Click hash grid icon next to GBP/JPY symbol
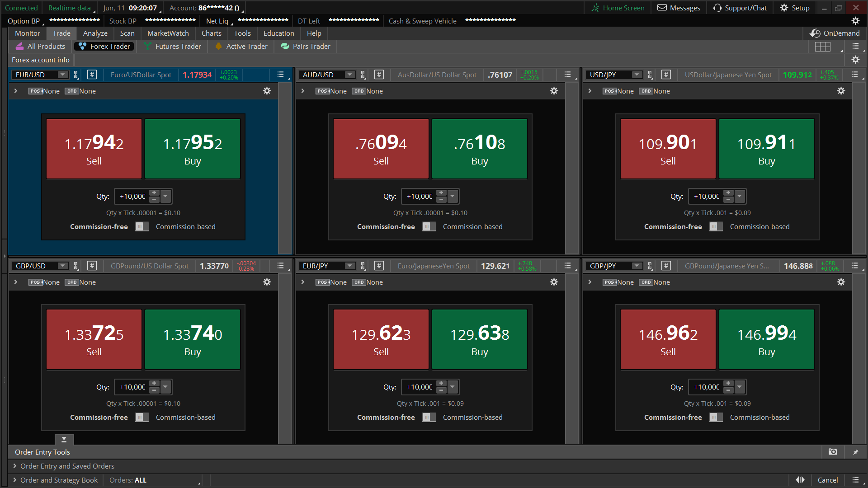This screenshot has width=868, height=488. point(666,266)
